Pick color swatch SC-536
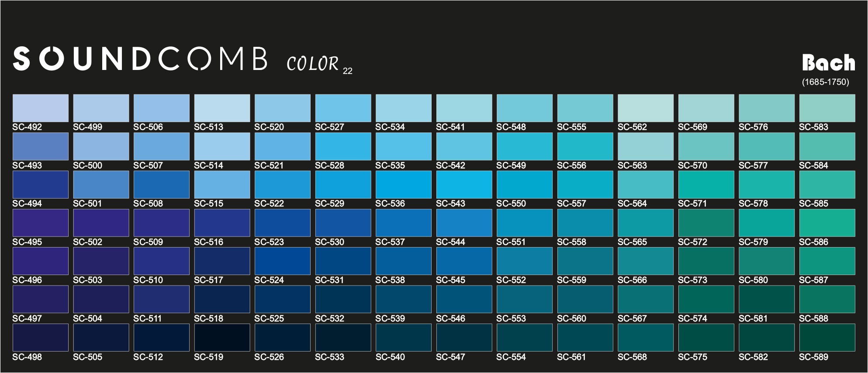Image resolution: width=868 pixels, height=373 pixels. [x=403, y=185]
